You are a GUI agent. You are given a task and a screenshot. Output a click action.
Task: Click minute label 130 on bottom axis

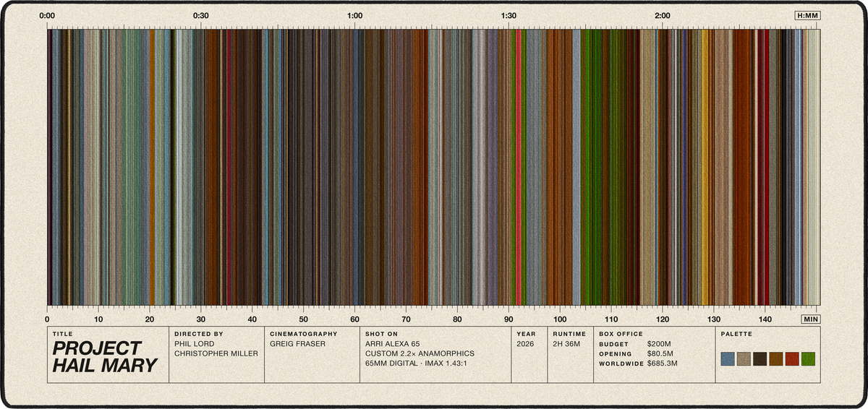[714, 319]
